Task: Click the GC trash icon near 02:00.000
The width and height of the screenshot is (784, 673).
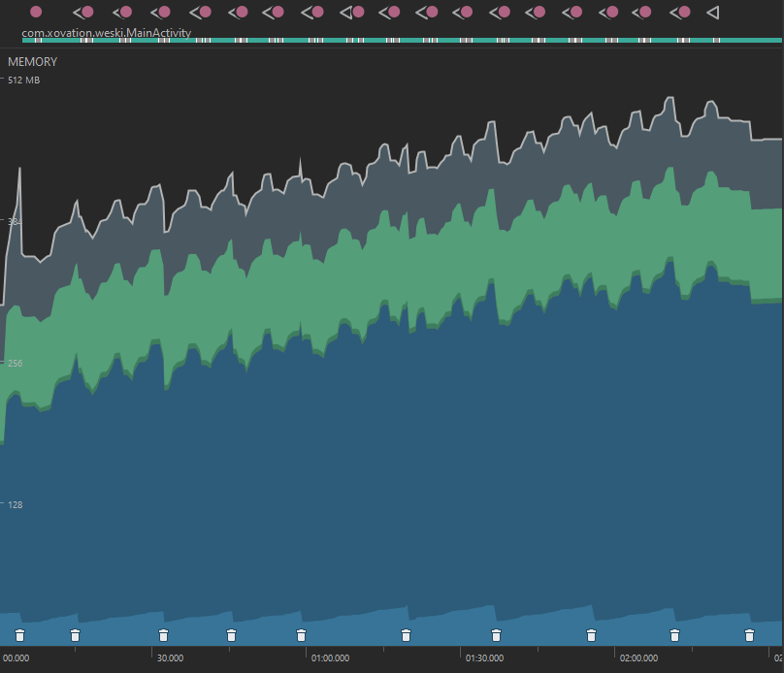Action: (675, 635)
